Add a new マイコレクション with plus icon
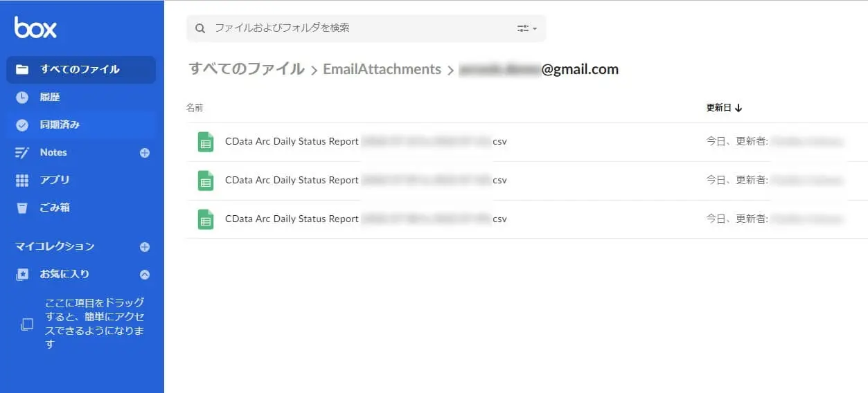The height and width of the screenshot is (393, 868). (x=145, y=246)
